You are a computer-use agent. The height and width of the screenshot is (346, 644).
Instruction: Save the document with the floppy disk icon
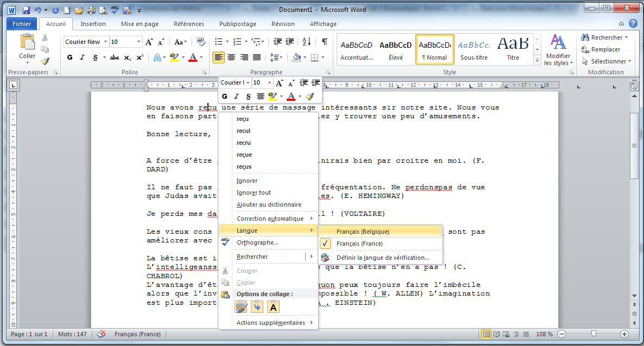[26, 10]
